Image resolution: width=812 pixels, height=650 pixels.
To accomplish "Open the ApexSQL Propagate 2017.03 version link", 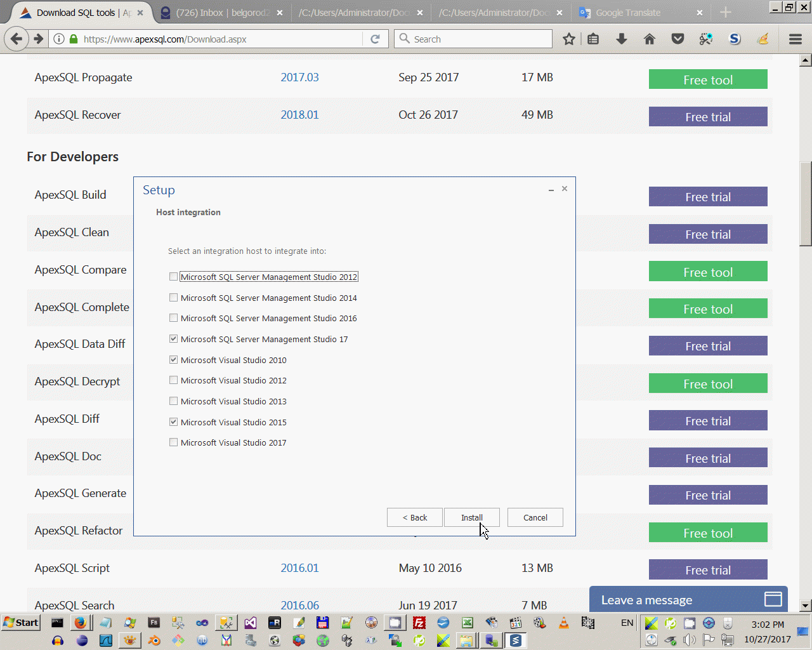I will click(300, 77).
